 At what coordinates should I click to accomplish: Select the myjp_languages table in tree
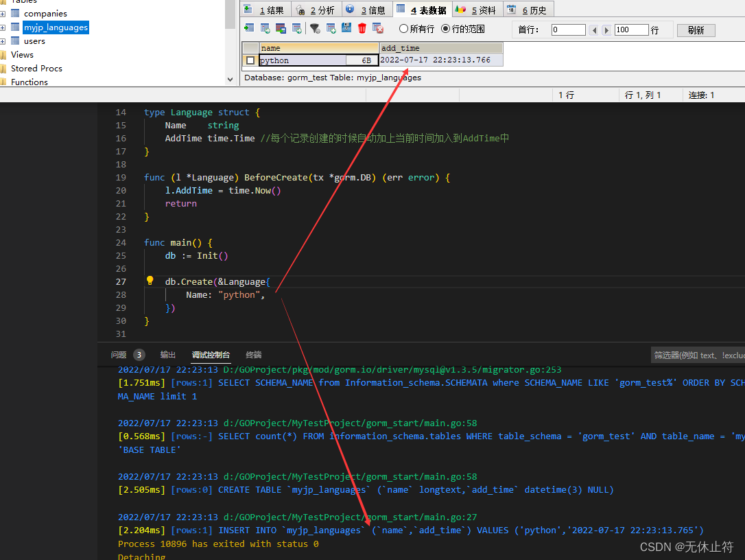coord(56,27)
